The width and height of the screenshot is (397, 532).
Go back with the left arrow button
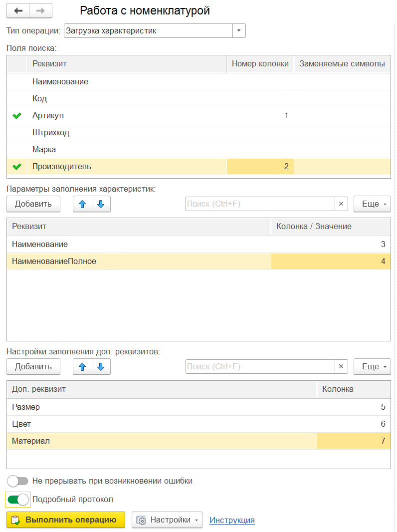tap(18, 11)
